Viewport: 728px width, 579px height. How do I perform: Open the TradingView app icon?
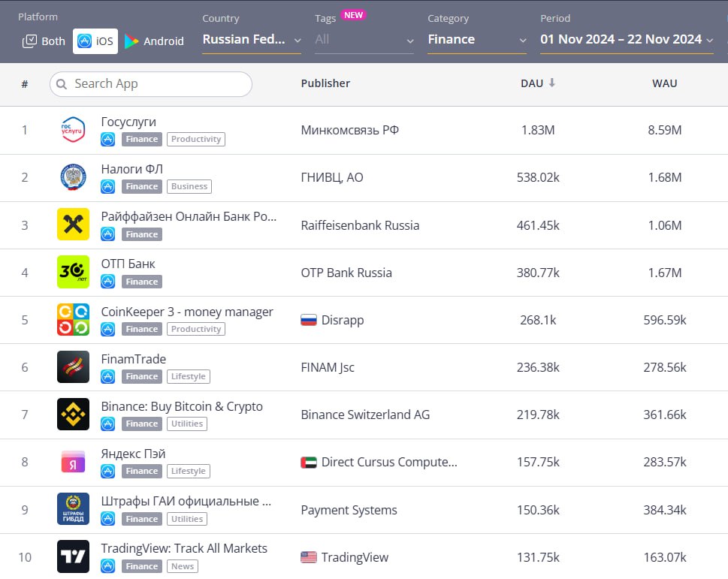[73, 556]
